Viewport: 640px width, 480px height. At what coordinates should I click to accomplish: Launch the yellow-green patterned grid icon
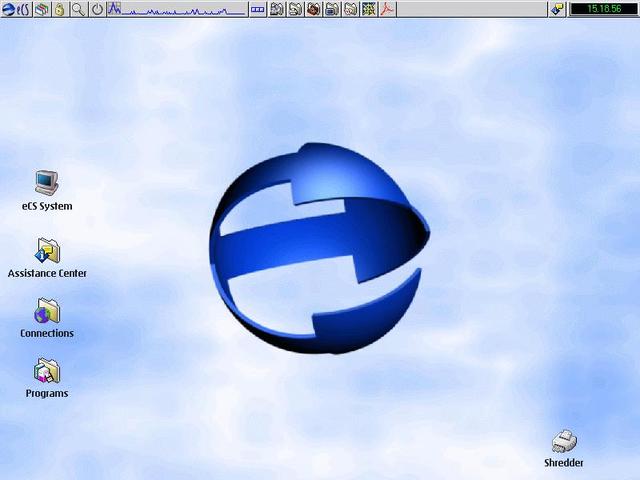(x=369, y=9)
